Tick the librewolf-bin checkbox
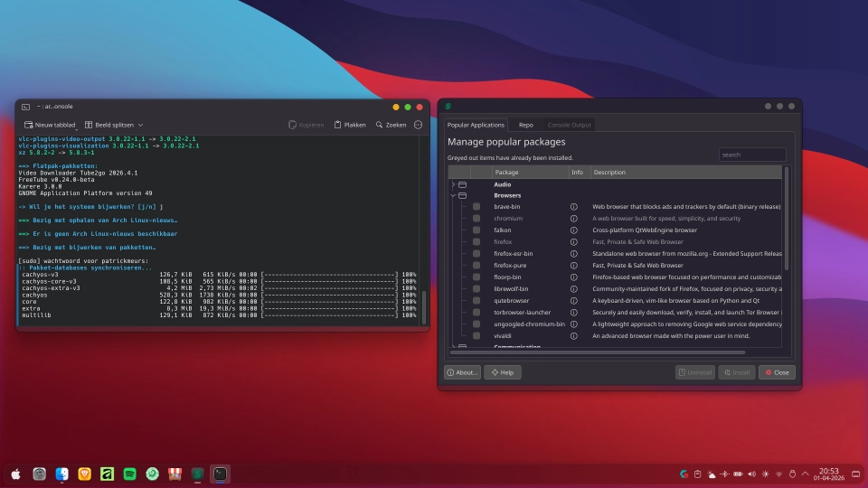This screenshot has height=488, width=868. [x=476, y=289]
